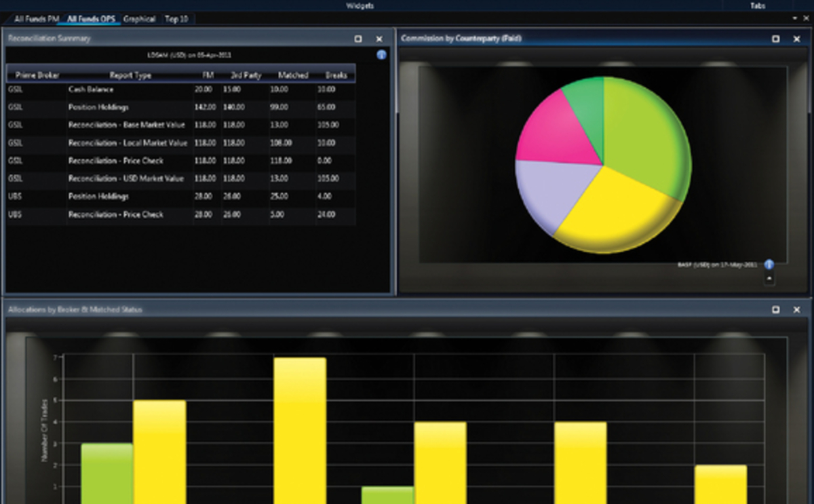Open the Tabs menu
814x504 pixels.
758,5
